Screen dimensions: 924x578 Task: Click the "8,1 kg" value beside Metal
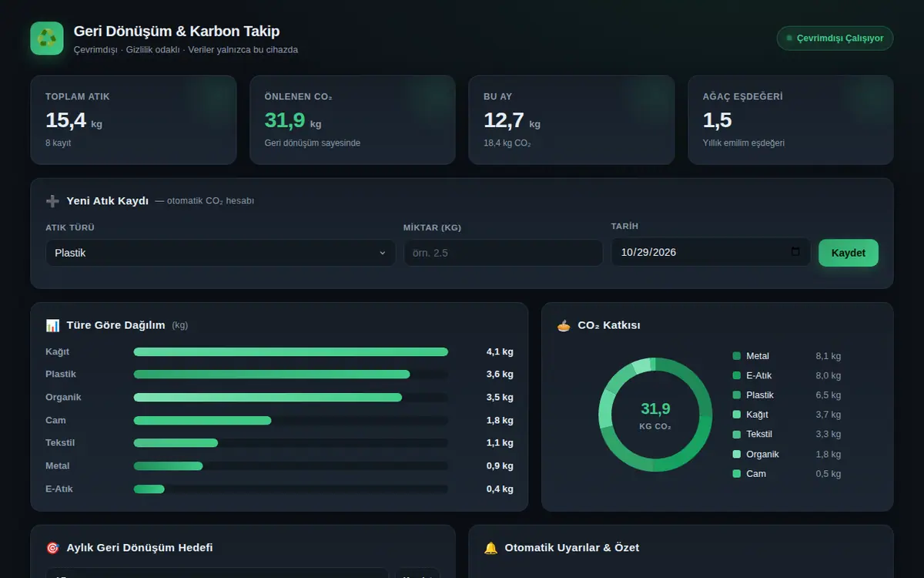point(829,356)
